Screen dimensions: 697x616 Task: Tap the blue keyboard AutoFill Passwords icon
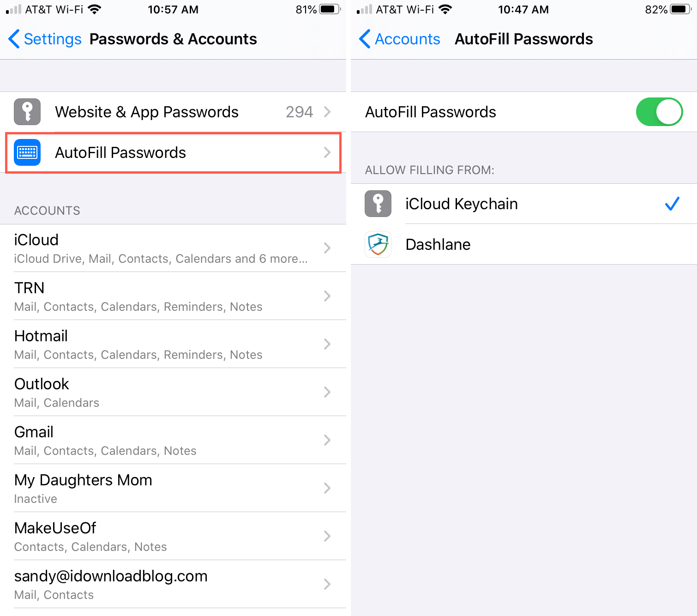(27, 152)
